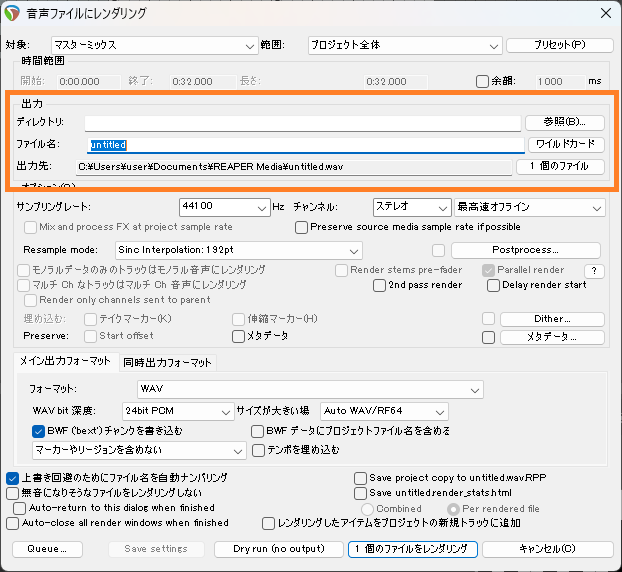Image resolution: width=622 pixels, height=572 pixels.
Task: Click the ファイル名 input field
Action: pos(304,145)
